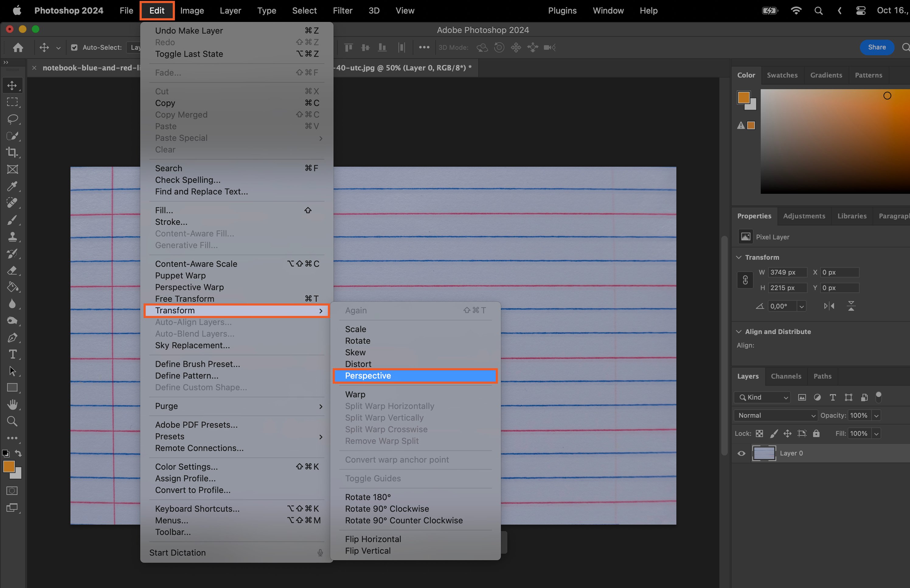The height and width of the screenshot is (588, 910).
Task: Select the Crop tool
Action: point(12,152)
